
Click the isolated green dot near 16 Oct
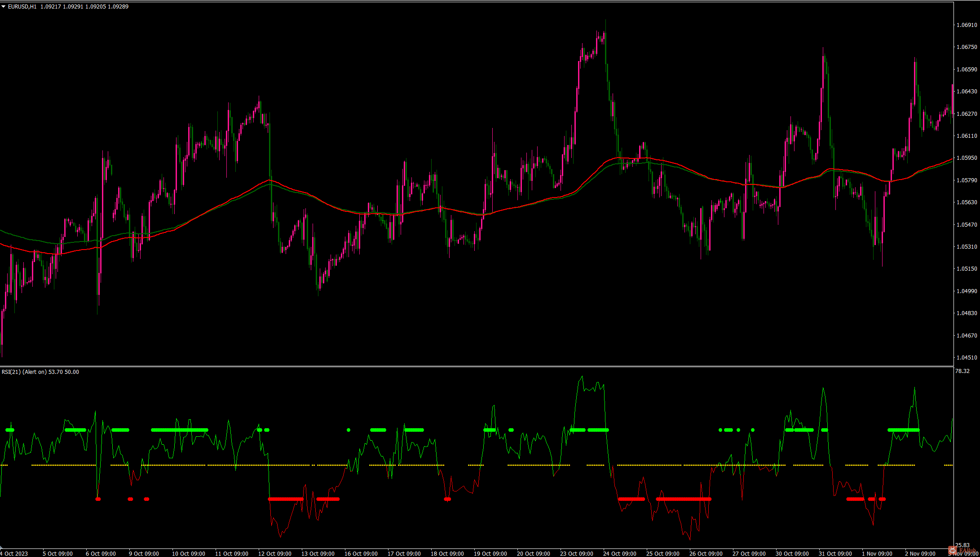pyautogui.click(x=349, y=430)
